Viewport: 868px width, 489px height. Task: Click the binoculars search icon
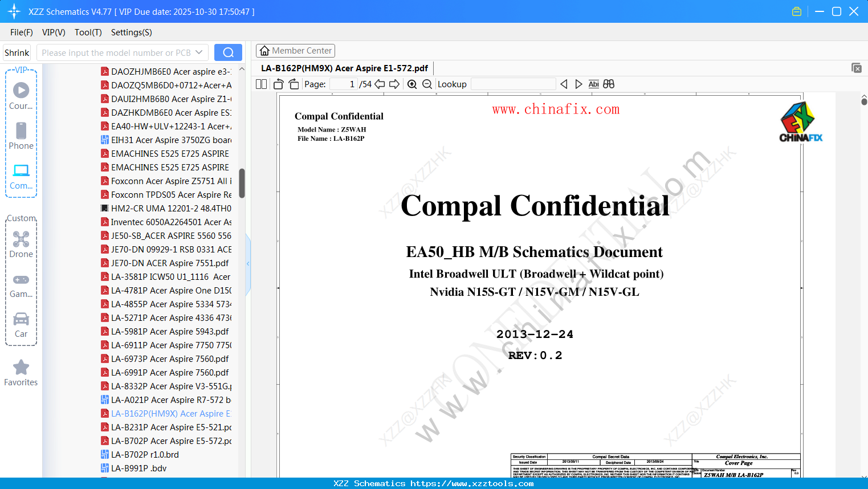[x=609, y=84]
